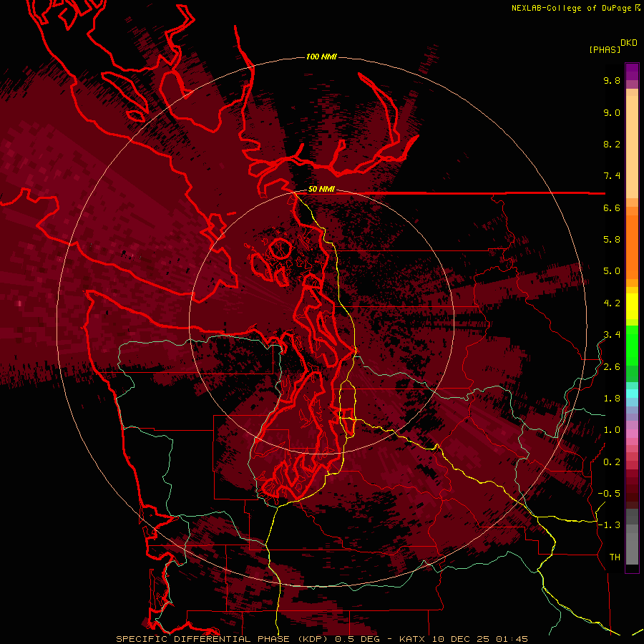644x644 pixels.
Task: Click the TH label on the scale
Action: (615, 557)
